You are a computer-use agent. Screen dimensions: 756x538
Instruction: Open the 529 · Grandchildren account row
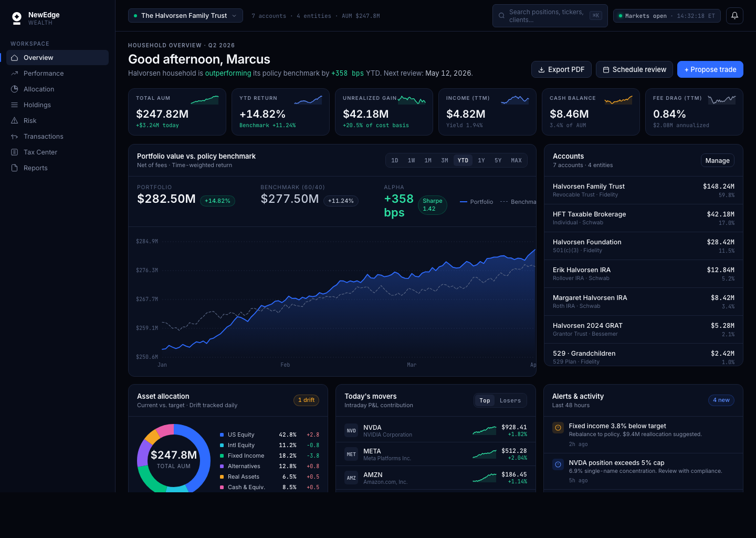644,355
